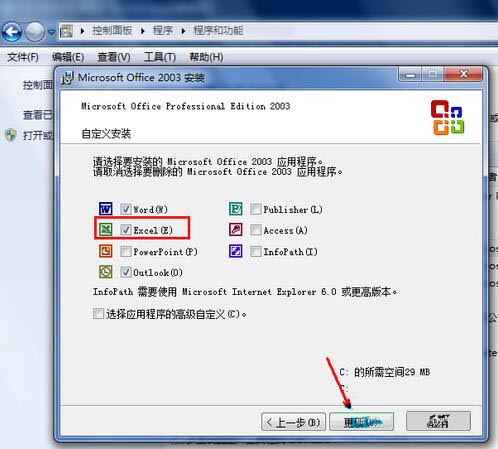Check the InfoPath (I) checkbox
This screenshot has width=498, height=449.
pos(256,251)
